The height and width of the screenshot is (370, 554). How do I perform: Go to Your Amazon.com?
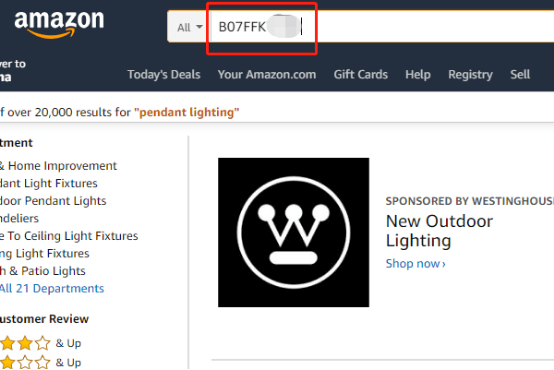(x=267, y=75)
